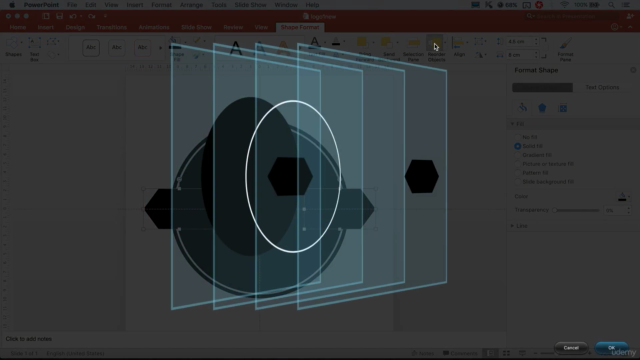640x360 pixels.
Task: Open the Format Pane from the ribbon
Action: (x=565, y=49)
